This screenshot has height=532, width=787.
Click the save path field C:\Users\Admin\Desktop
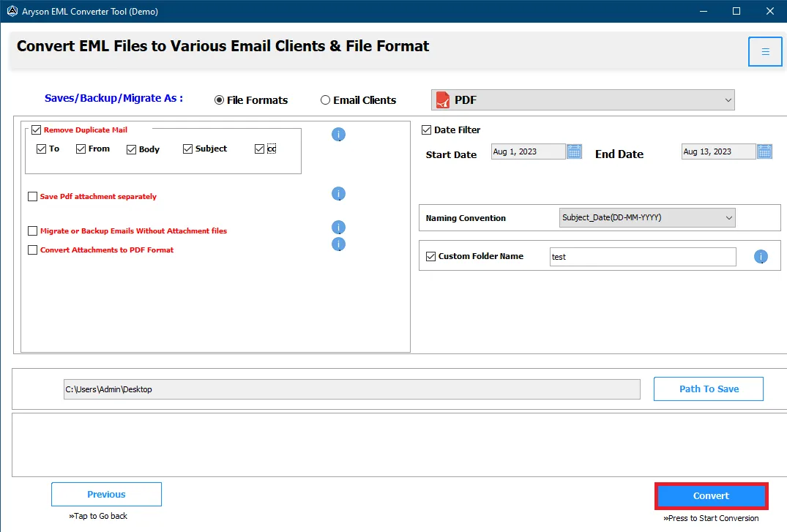tap(352, 389)
